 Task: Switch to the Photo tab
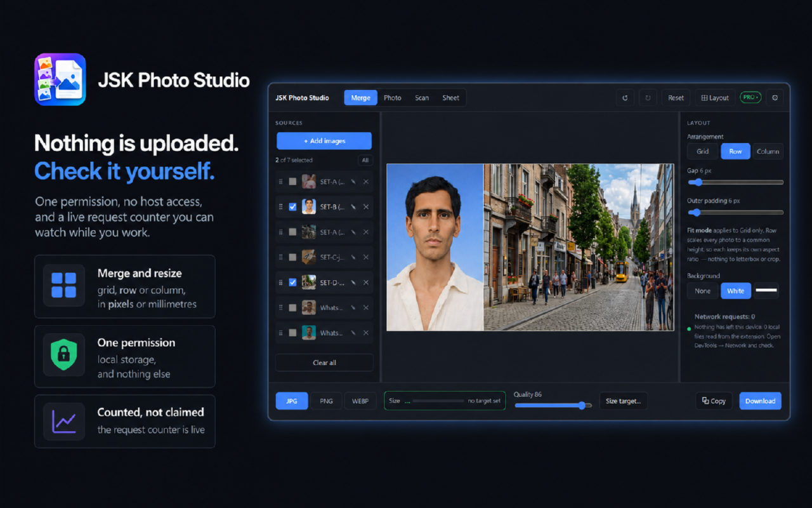(x=393, y=98)
